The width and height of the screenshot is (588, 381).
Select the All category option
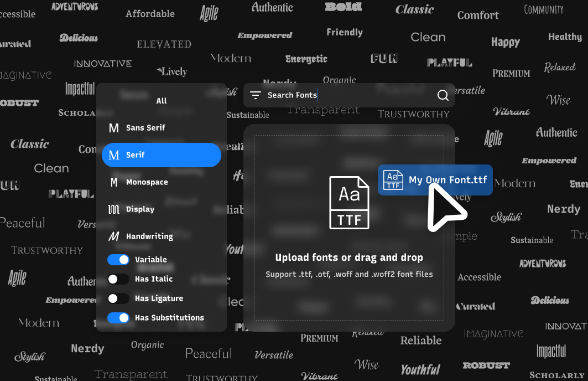[x=162, y=101]
